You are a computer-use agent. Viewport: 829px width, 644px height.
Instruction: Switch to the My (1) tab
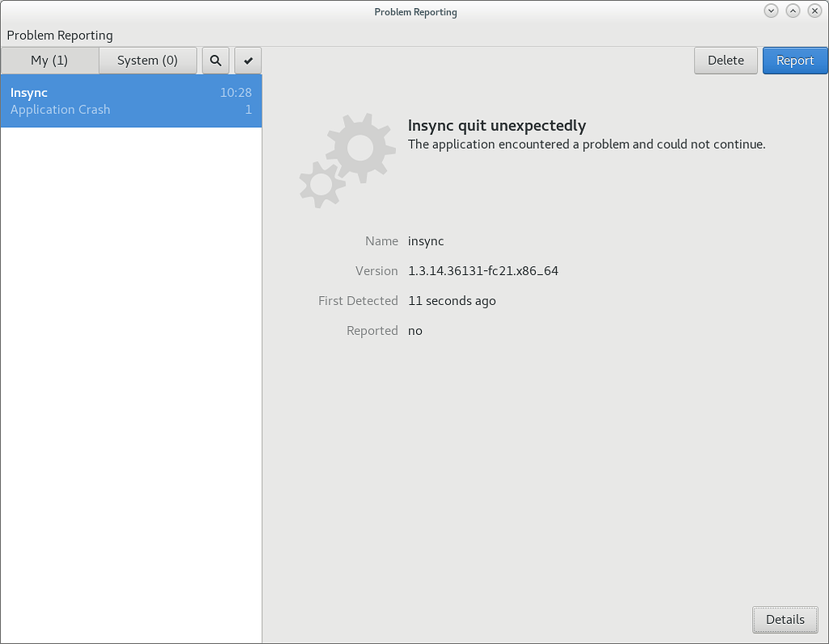50,60
